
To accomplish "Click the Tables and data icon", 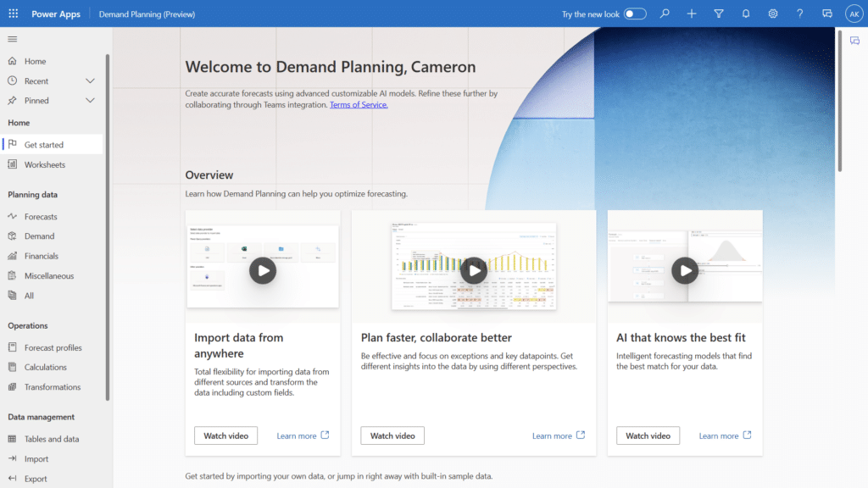I will point(12,439).
